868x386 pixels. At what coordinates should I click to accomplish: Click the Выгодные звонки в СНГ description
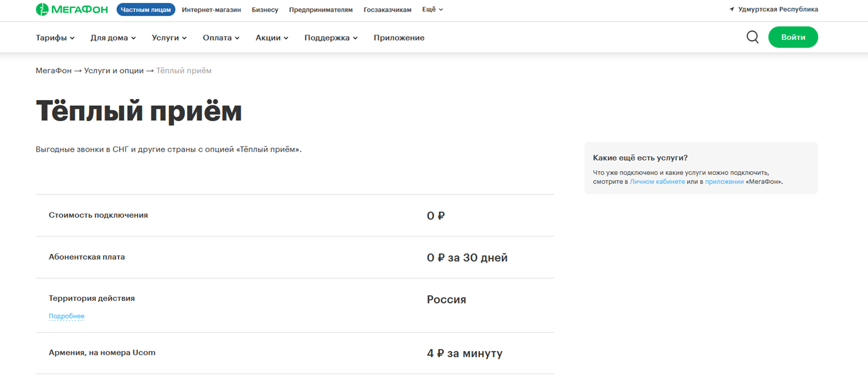coord(168,149)
